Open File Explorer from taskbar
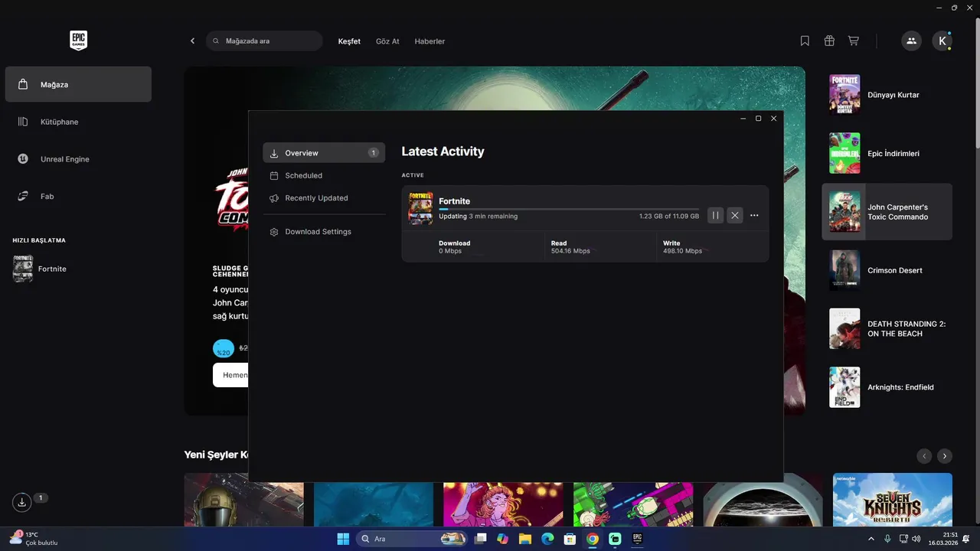Image resolution: width=980 pixels, height=551 pixels. tap(525, 539)
